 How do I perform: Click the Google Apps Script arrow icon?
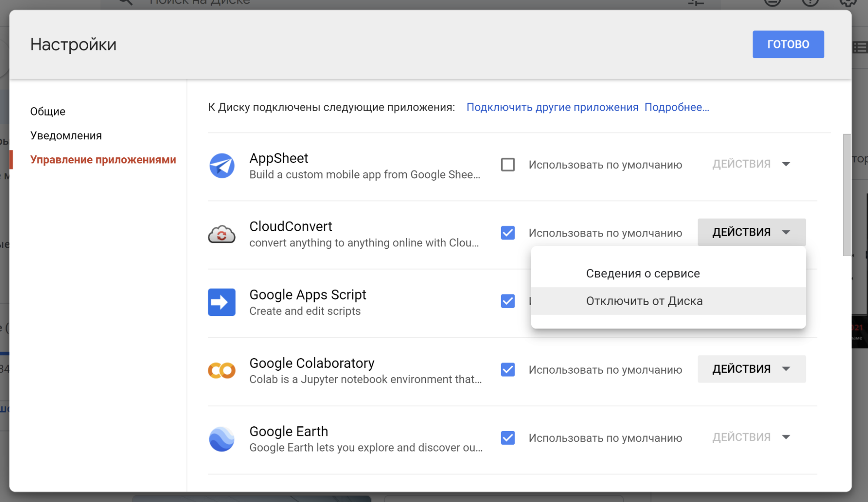pos(221,302)
